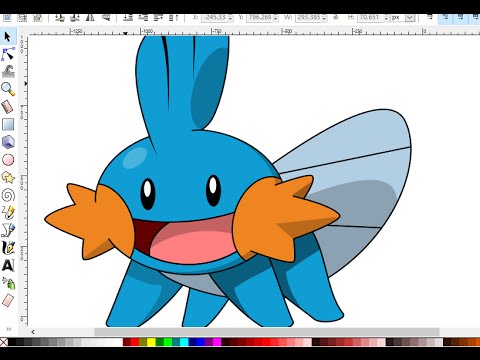This screenshot has width=480, height=360.
Task: Flip selection horizontally
Action: pyautogui.click(x=90, y=18)
